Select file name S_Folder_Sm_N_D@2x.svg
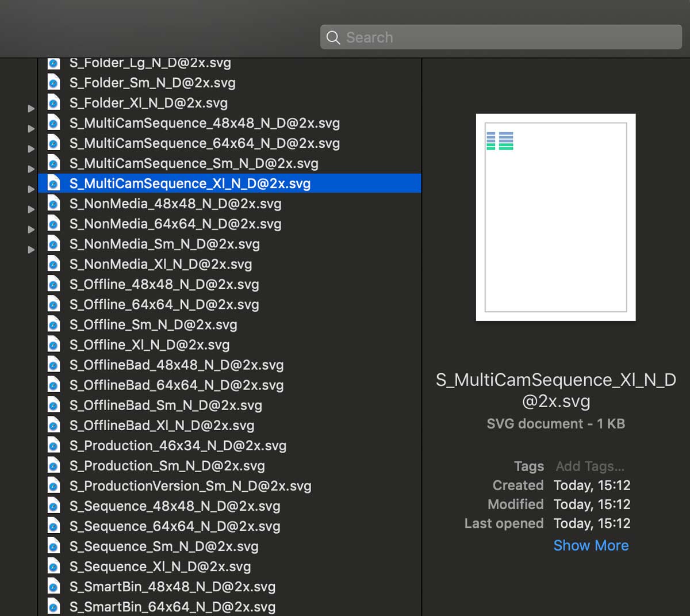The width and height of the screenshot is (690, 616). point(152,83)
